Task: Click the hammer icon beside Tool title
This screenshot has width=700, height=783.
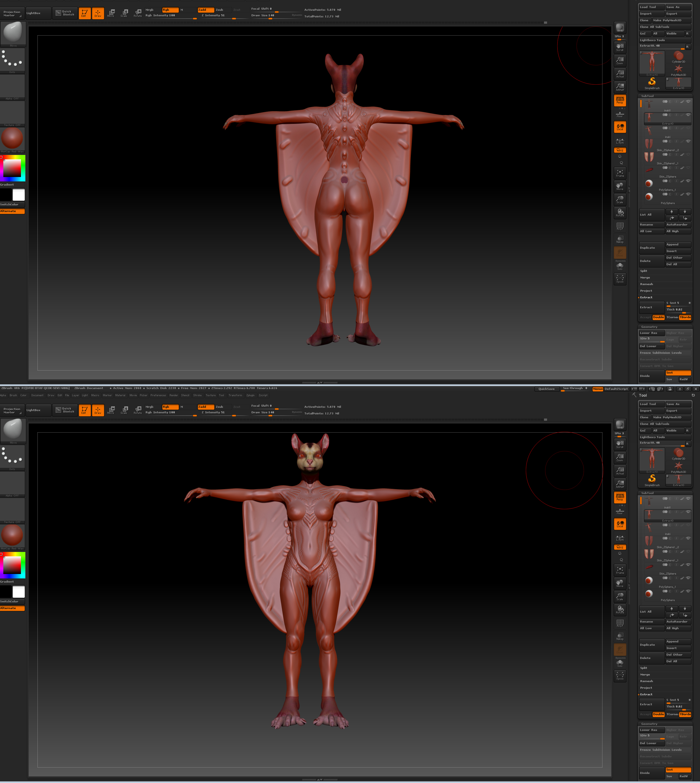Action: click(x=635, y=395)
